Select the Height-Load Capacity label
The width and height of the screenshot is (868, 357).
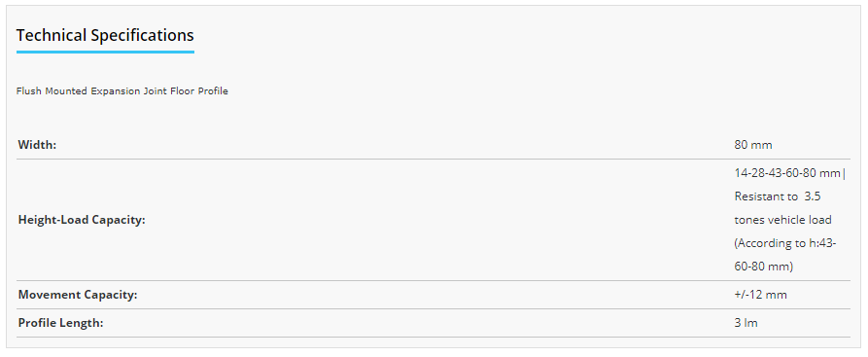pos(82,220)
